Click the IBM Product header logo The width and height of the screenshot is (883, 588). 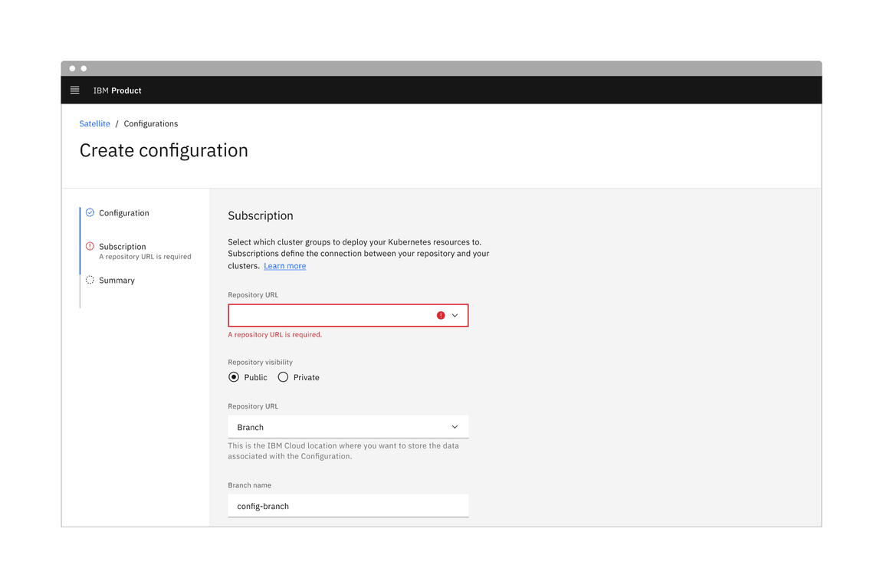(117, 90)
